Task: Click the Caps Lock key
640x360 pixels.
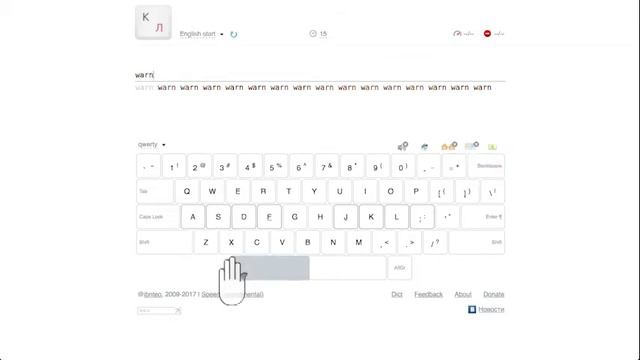Action: [x=158, y=217]
